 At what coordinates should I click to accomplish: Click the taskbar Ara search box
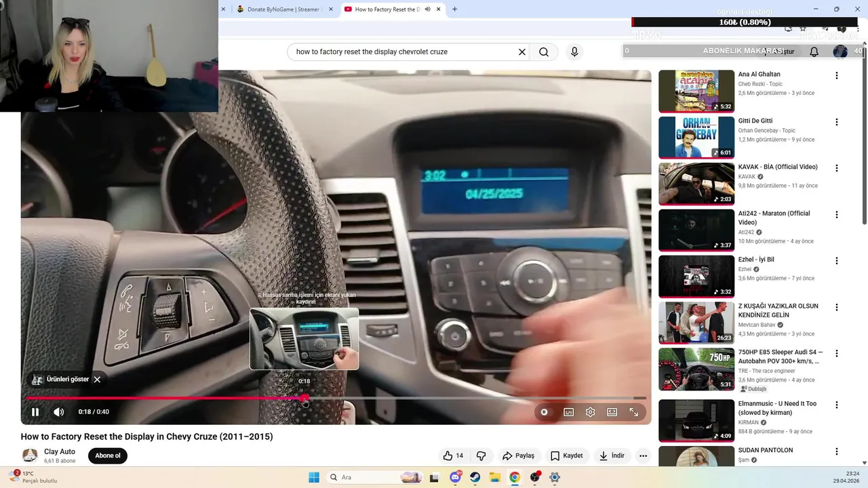point(374,477)
